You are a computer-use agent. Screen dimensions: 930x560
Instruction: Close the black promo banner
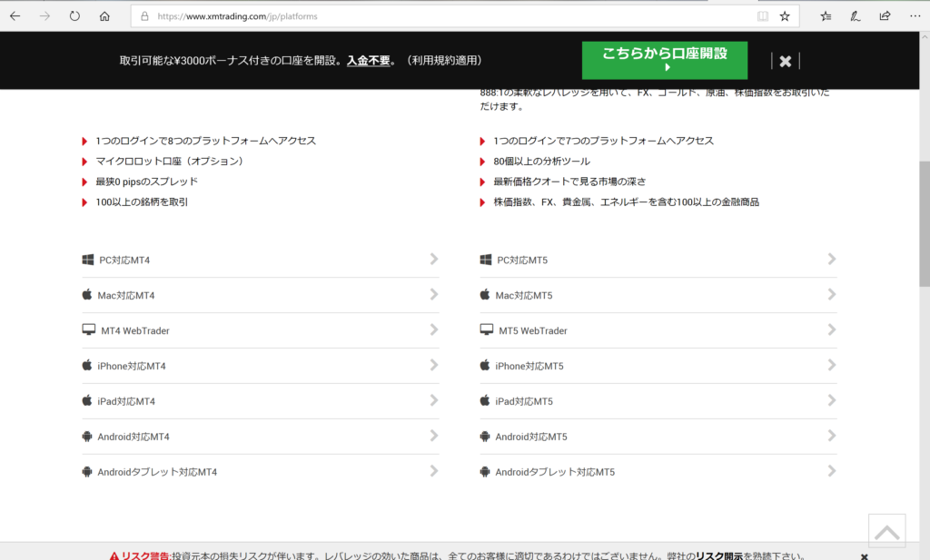786,61
